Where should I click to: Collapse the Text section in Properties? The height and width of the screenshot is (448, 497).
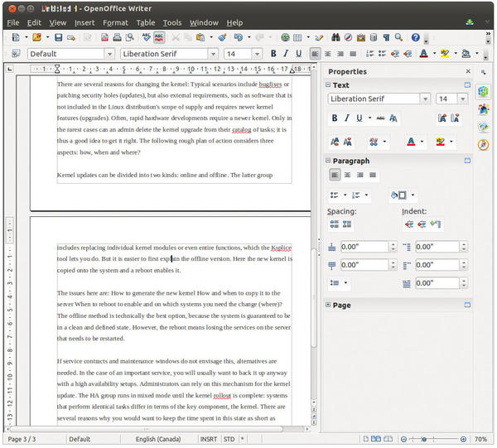coord(328,85)
